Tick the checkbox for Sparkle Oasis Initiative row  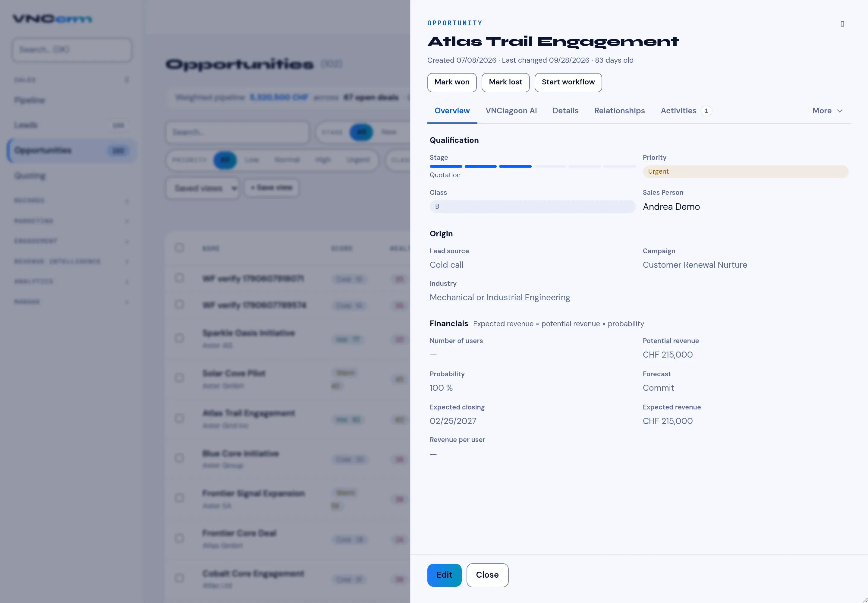179,338
